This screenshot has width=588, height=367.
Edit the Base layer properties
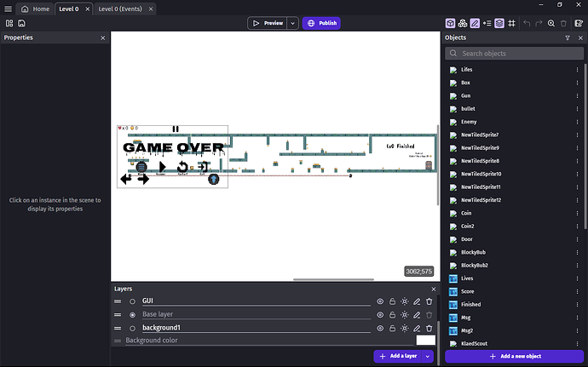pos(417,315)
